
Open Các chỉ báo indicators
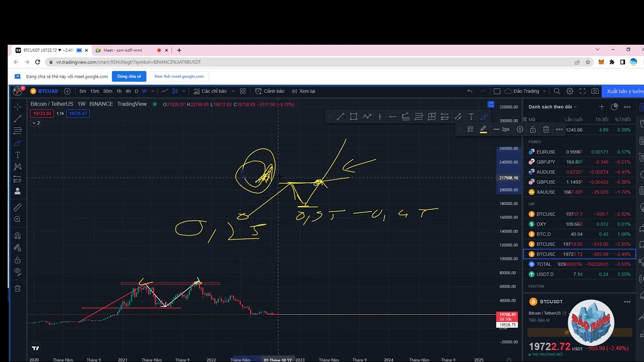click(210, 91)
